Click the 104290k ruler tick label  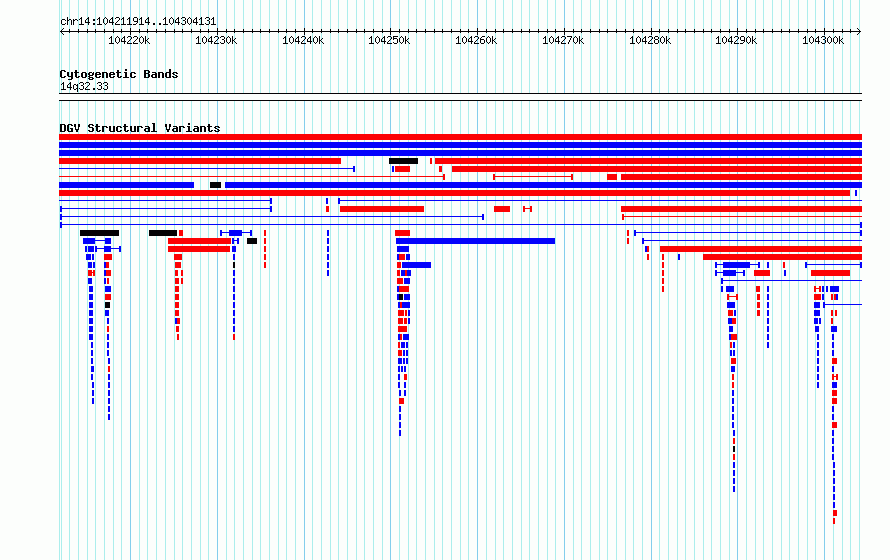736,40
